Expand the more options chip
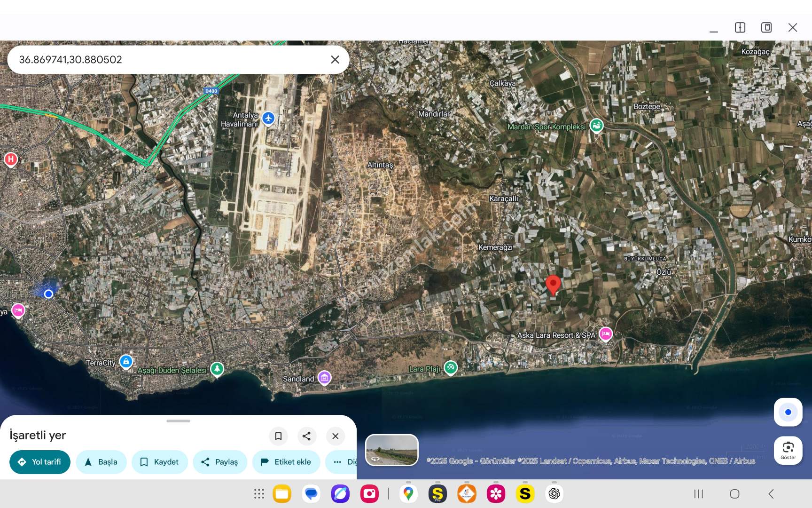This screenshot has height=508, width=812. pos(342,462)
